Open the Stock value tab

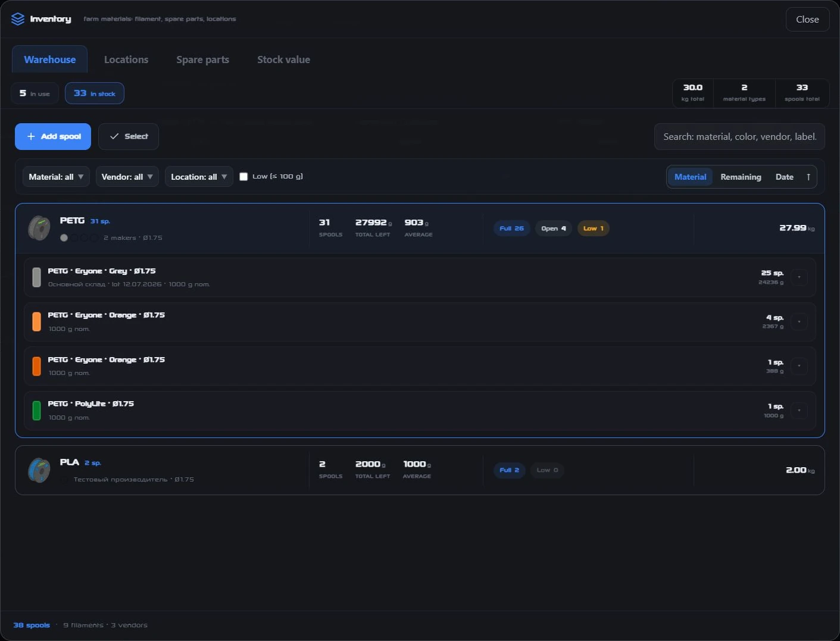[283, 60]
